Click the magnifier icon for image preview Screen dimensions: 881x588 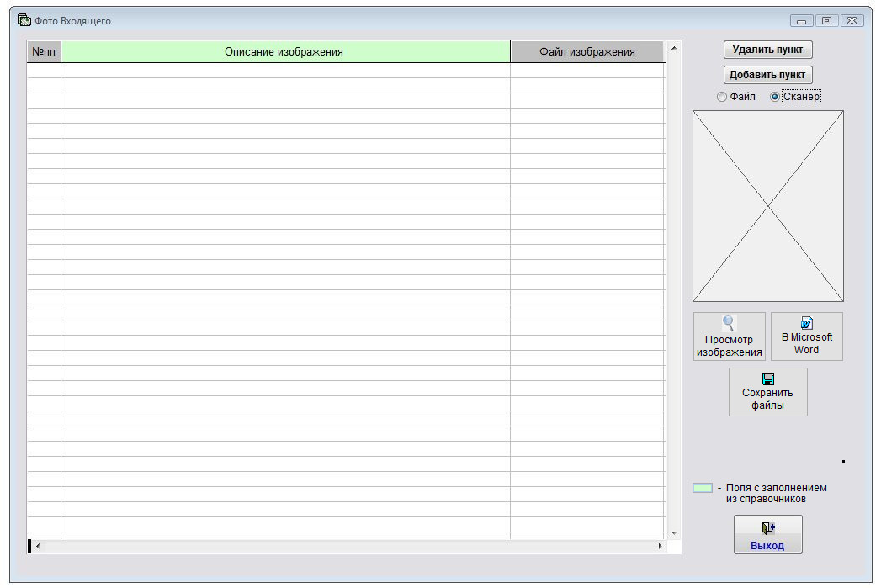pyautogui.click(x=728, y=323)
